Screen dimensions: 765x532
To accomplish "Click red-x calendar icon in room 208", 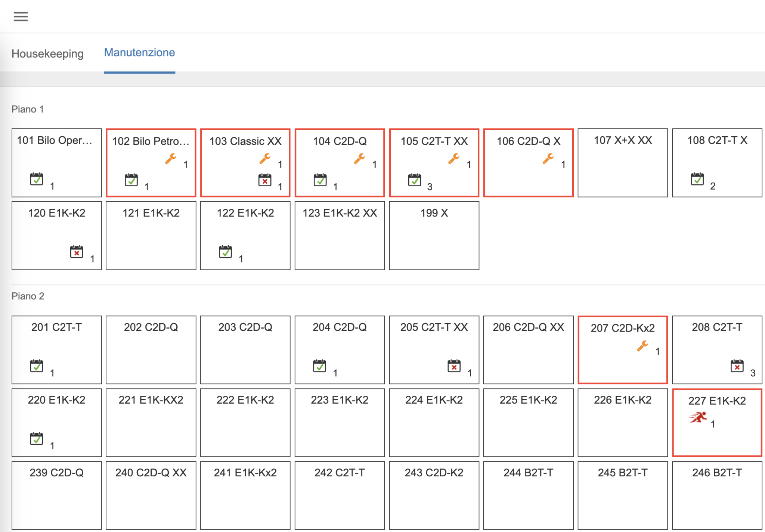I will pos(737,366).
